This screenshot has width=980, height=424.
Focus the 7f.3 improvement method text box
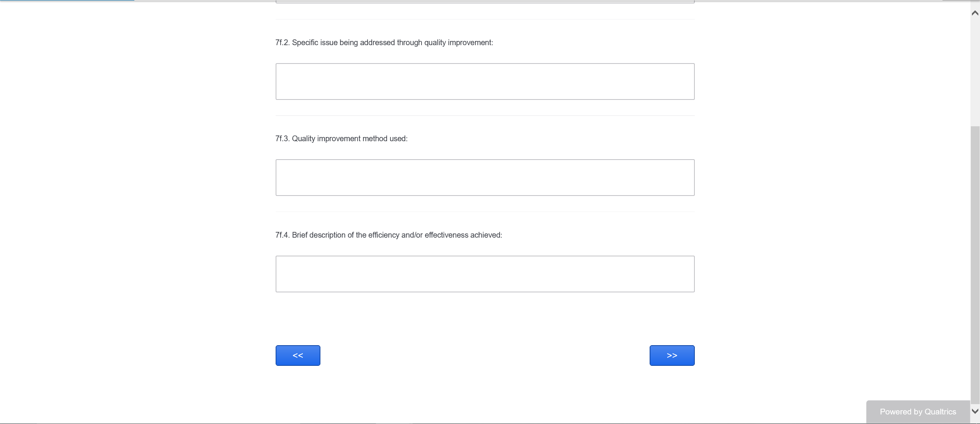[x=485, y=178]
